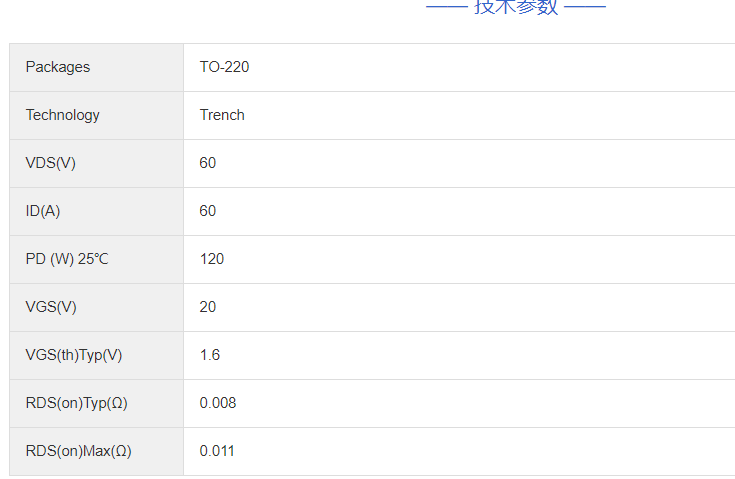Click the RDS(on)Typ(Ω) label
The width and height of the screenshot is (735, 479).
pyautogui.click(x=77, y=403)
